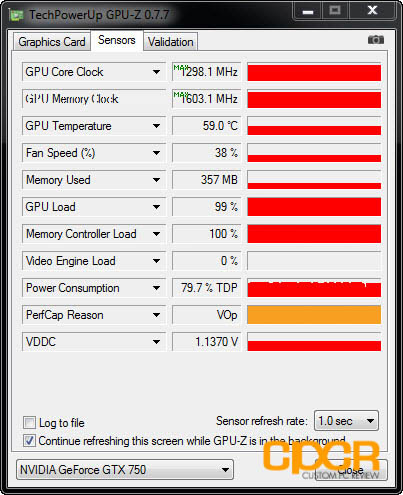Minimize the GPU-Z window
Screen dimensions: 403x495
pos(308,11)
